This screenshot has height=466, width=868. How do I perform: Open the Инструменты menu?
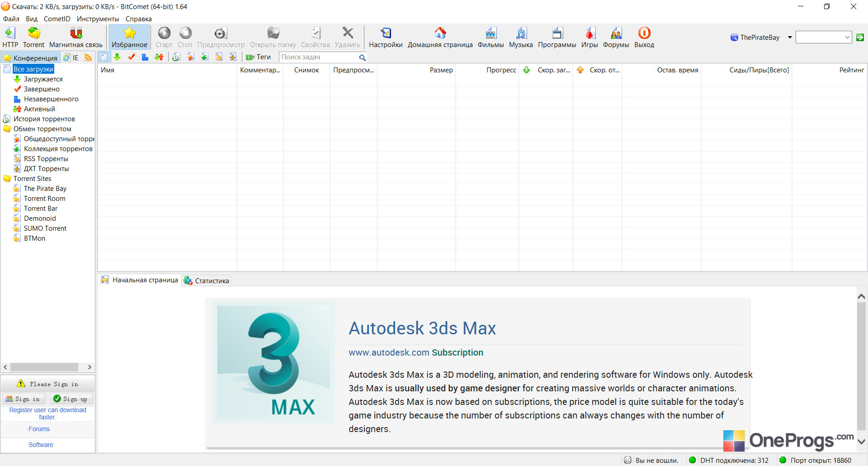(x=98, y=19)
